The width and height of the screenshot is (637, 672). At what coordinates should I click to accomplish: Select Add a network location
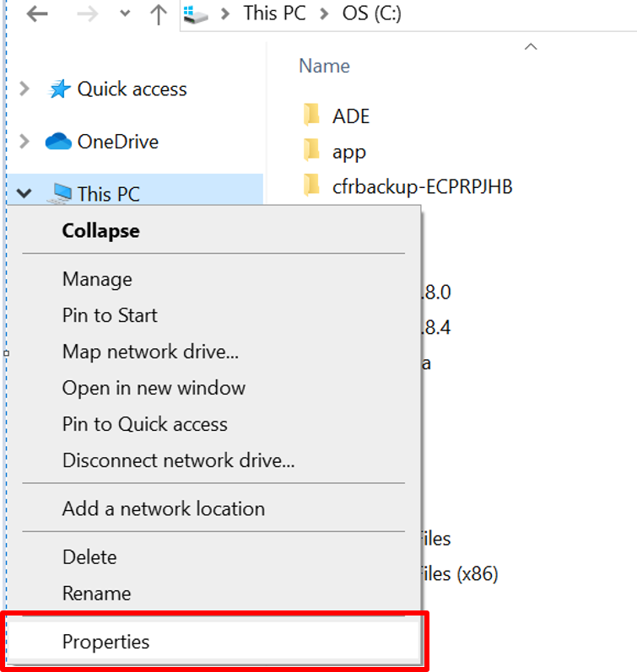pyautogui.click(x=163, y=508)
